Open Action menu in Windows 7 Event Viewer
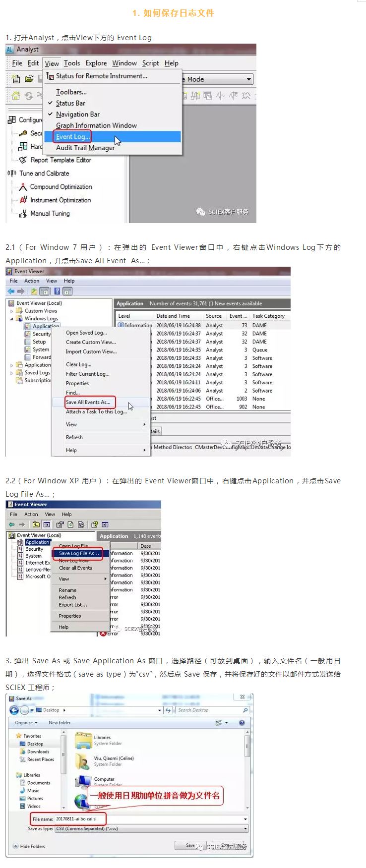Viewport: 366px width, 868px height. click(x=32, y=281)
